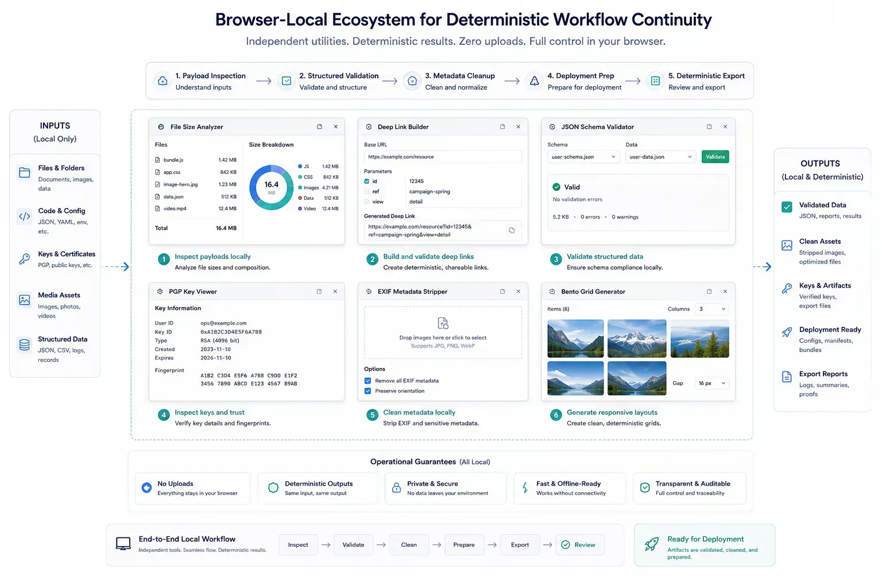Select the video.mp4 file row

[196, 208]
